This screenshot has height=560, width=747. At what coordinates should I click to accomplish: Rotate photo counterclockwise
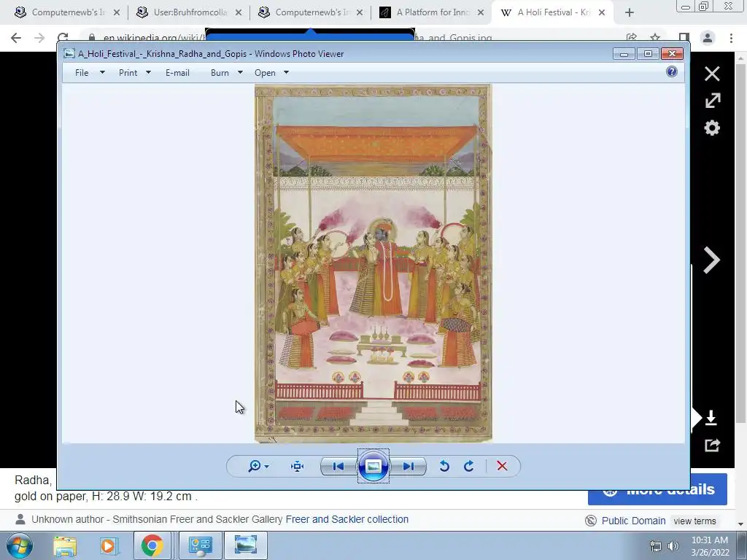point(444,466)
